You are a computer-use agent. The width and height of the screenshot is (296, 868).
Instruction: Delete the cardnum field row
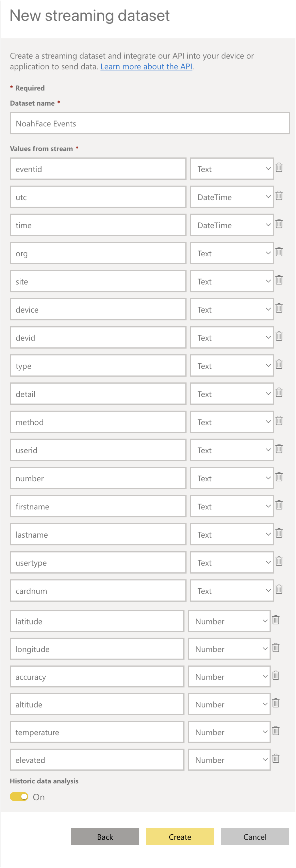[x=279, y=589]
